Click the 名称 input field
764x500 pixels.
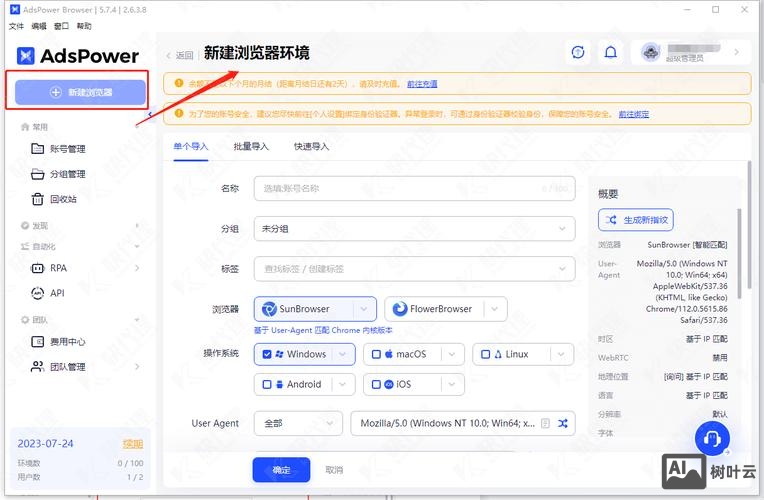(414, 189)
